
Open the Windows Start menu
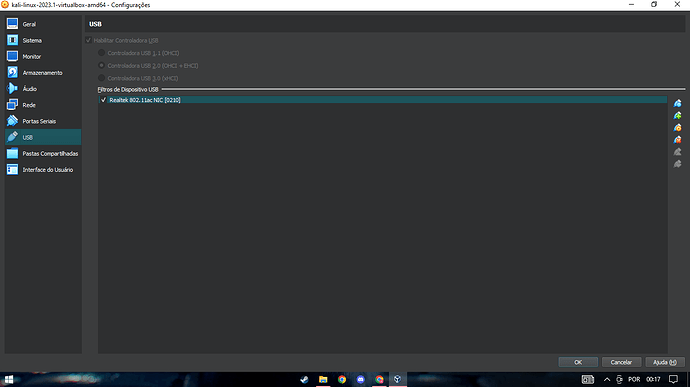coord(9,379)
